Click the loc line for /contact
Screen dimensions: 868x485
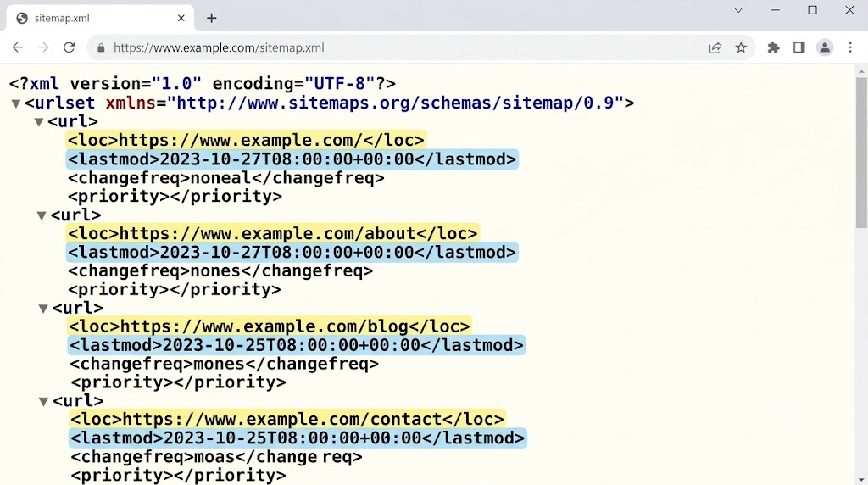(287, 419)
